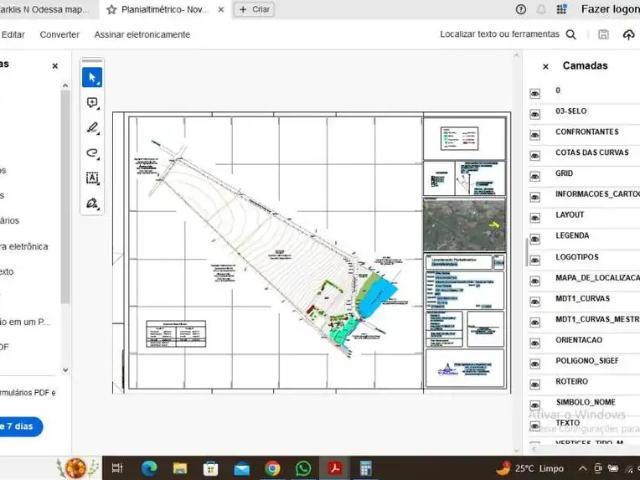Click the cloud upload icon
The image size is (640, 480).
point(629,35)
